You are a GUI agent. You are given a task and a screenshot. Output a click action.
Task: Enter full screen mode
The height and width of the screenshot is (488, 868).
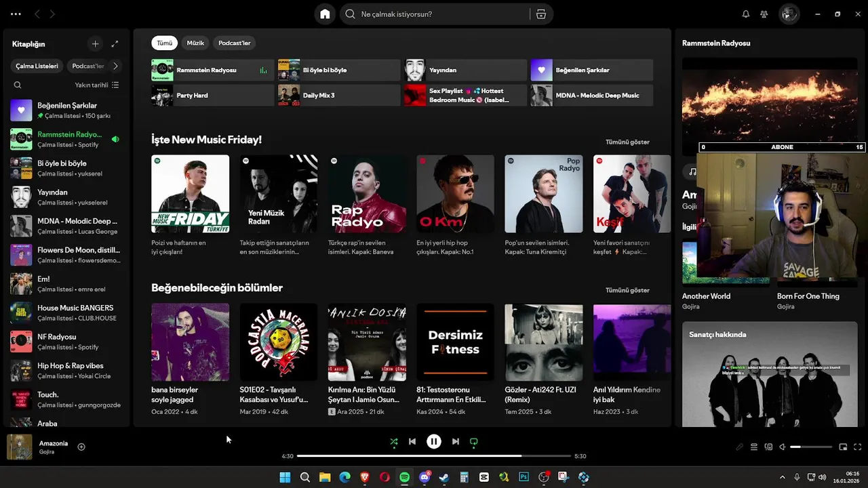point(858,447)
